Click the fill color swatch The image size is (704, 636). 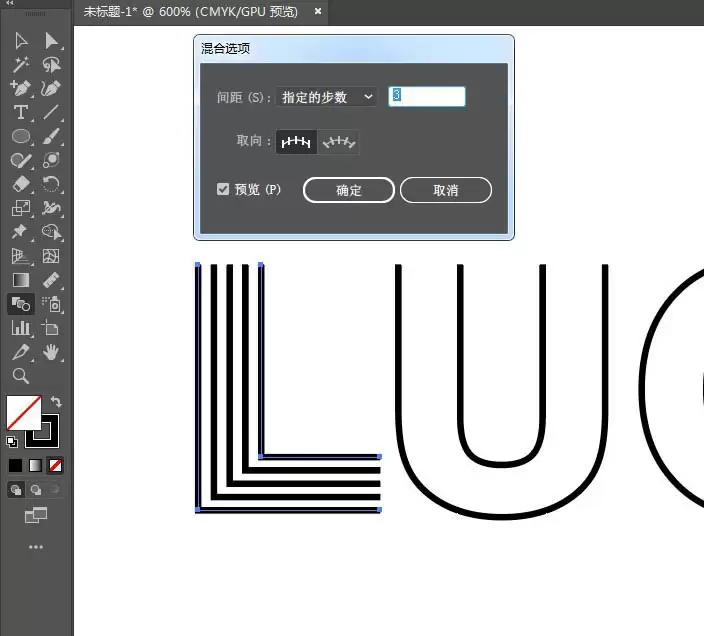pyautogui.click(x=23, y=412)
